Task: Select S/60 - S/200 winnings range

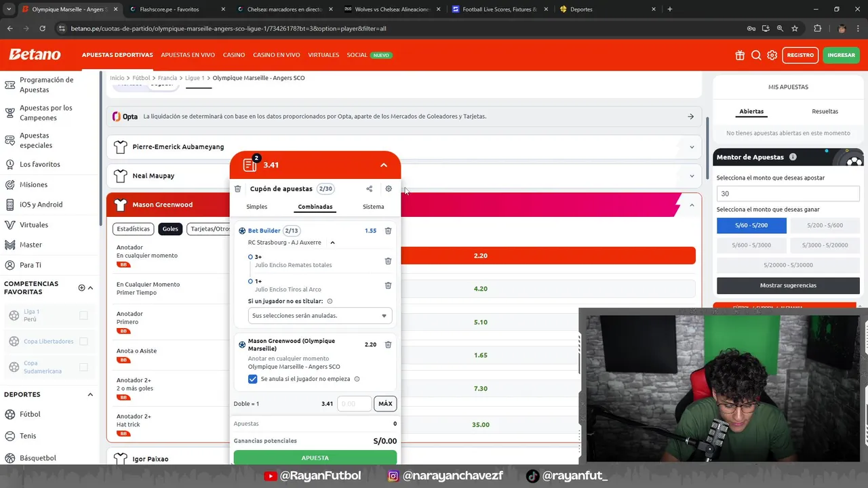Action: click(x=751, y=225)
